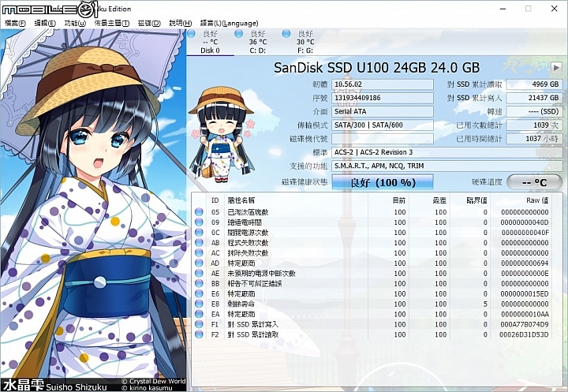Go to next disk with arrow button
The image size is (568, 392).
pos(555,67)
